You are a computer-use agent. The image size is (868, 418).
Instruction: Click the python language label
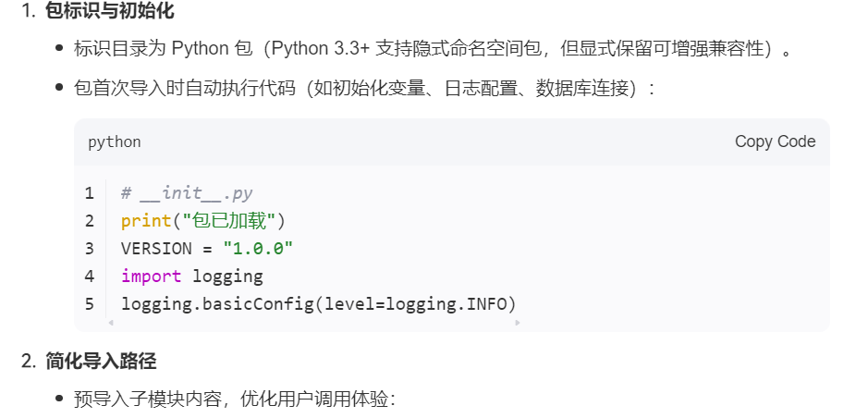pos(115,142)
